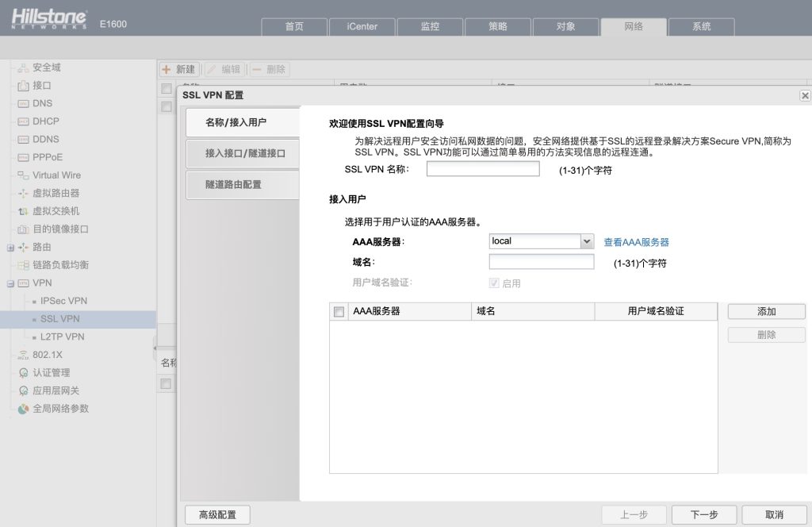Toggle the background list header checkbox
The image size is (812, 527).
click(167, 89)
